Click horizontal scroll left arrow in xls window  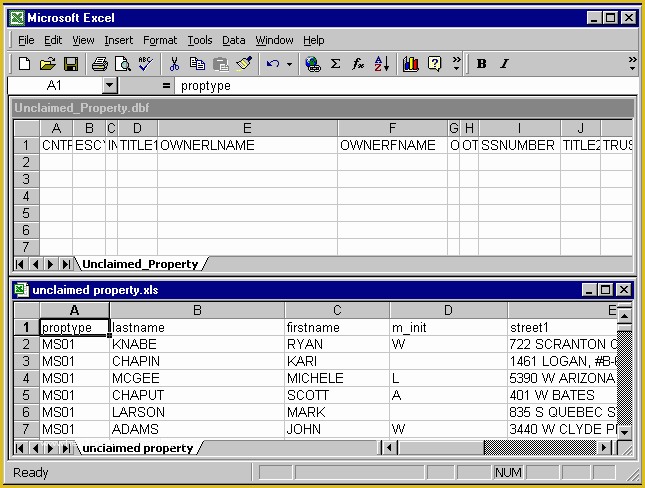click(x=389, y=448)
